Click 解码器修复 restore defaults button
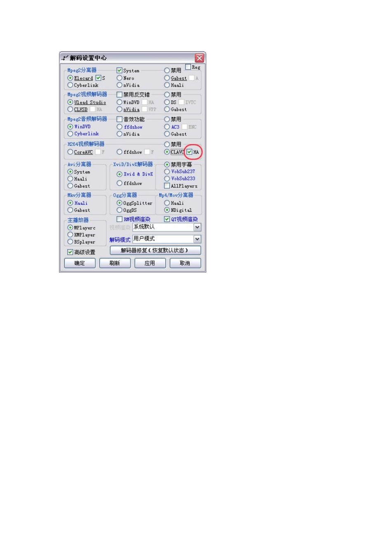 coord(155,251)
